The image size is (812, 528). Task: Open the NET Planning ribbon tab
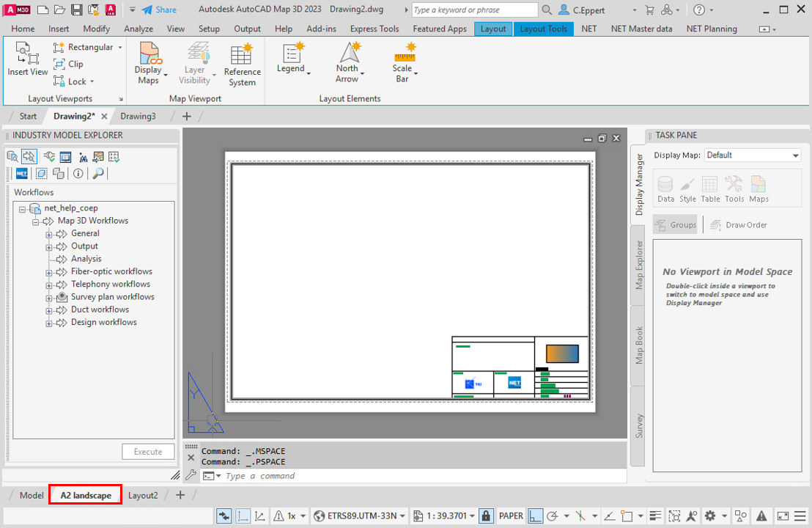pos(712,29)
